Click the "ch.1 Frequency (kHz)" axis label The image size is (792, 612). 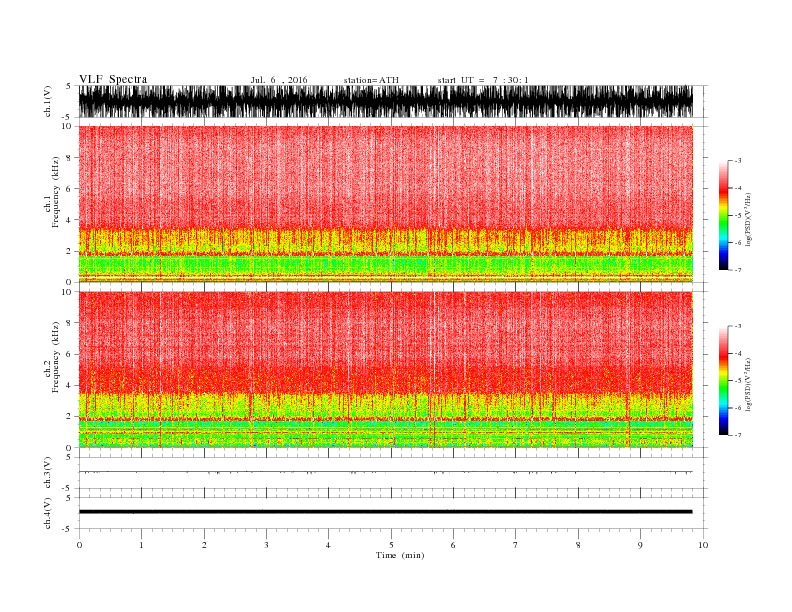(52, 192)
